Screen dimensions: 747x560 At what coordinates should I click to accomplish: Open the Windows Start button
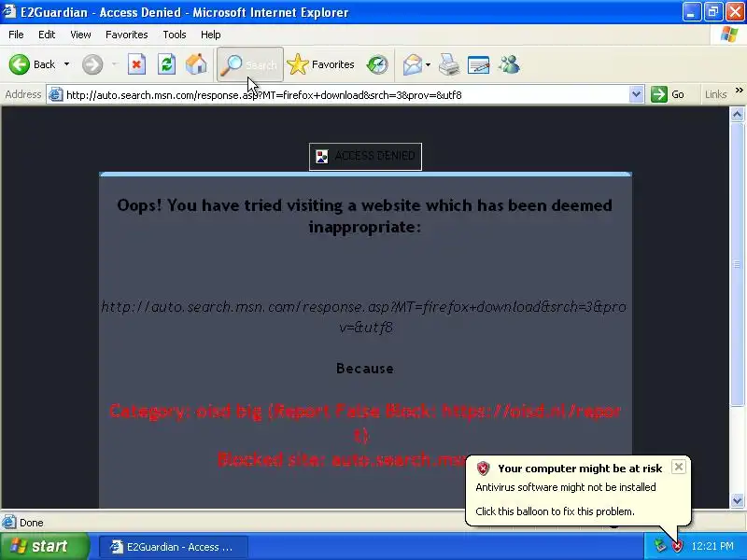(44, 546)
